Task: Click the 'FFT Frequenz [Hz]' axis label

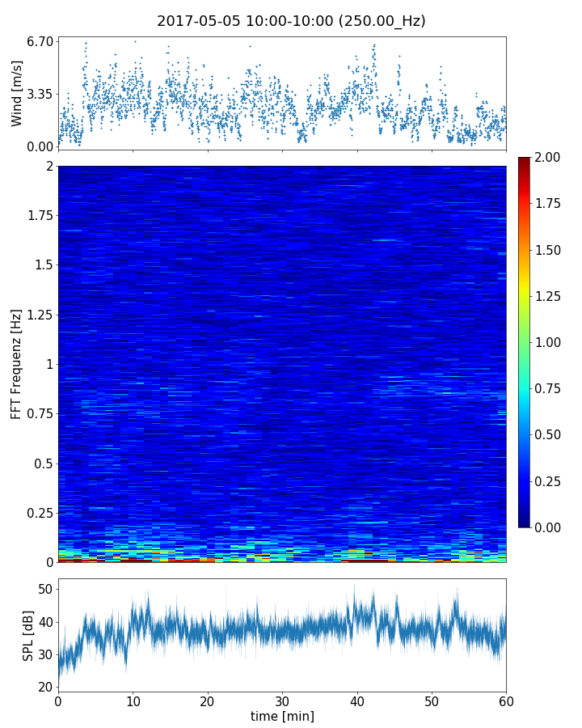Action: pos(17,363)
